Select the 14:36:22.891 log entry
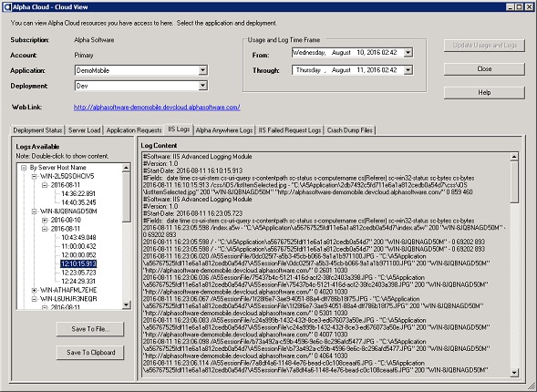Viewport: 537px width, 392px height. [78, 194]
